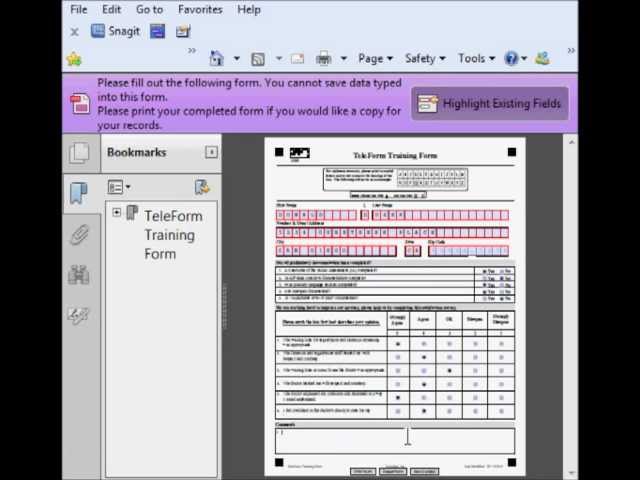Show more favorites bar items chevron

click(192, 51)
